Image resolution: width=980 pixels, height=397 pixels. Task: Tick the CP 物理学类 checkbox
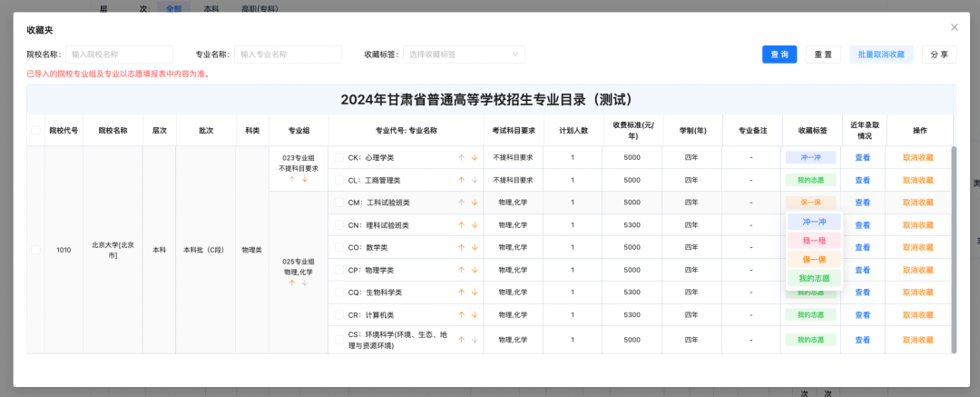tap(339, 270)
